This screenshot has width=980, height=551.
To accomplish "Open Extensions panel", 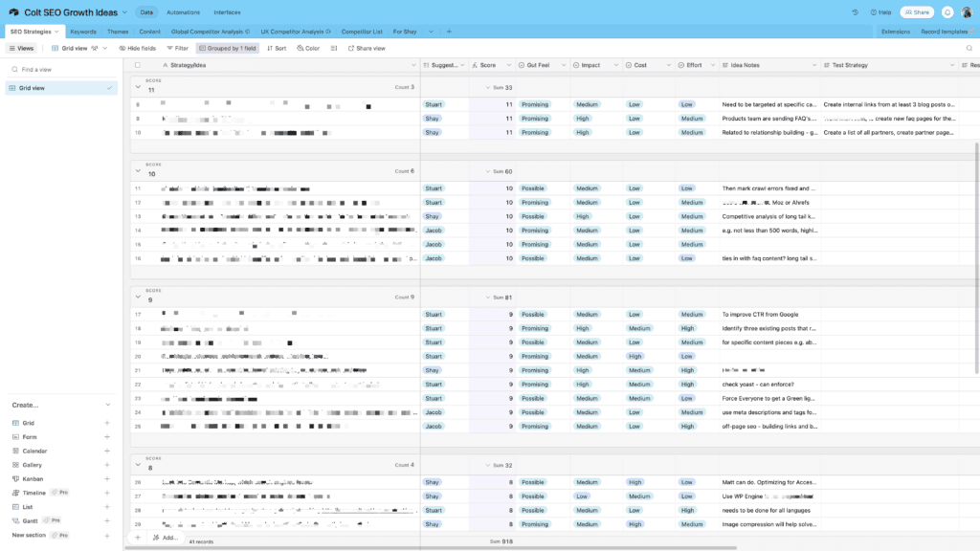I will click(x=896, y=32).
